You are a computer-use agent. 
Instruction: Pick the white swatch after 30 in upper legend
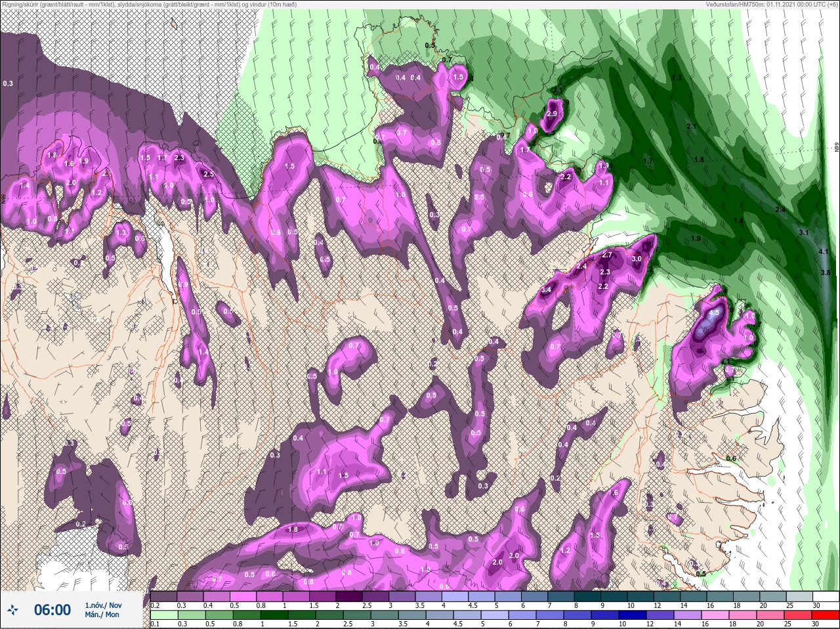tap(827, 597)
